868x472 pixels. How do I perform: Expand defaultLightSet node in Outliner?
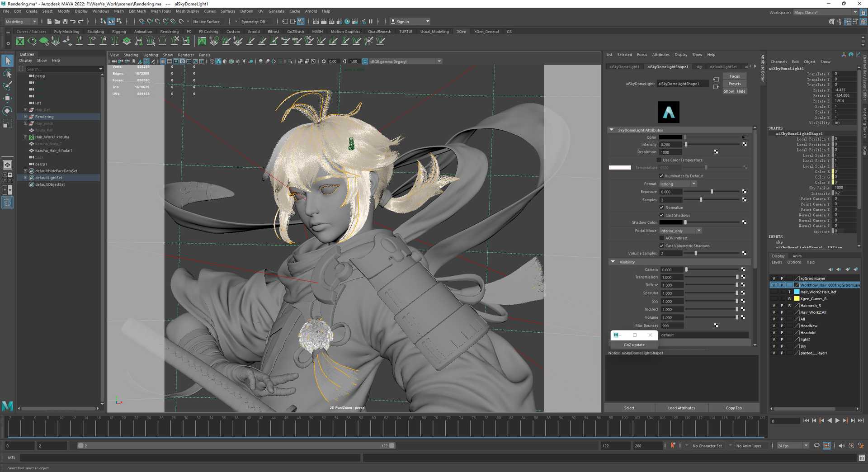pos(25,178)
